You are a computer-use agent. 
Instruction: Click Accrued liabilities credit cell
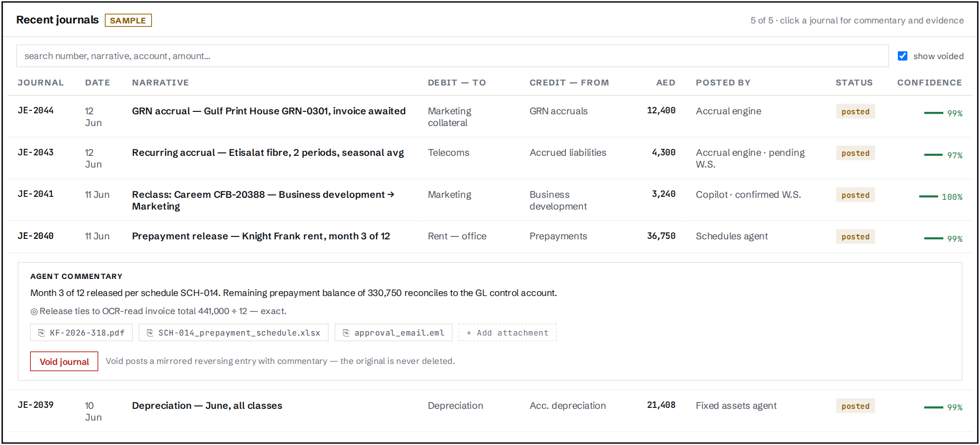point(568,153)
